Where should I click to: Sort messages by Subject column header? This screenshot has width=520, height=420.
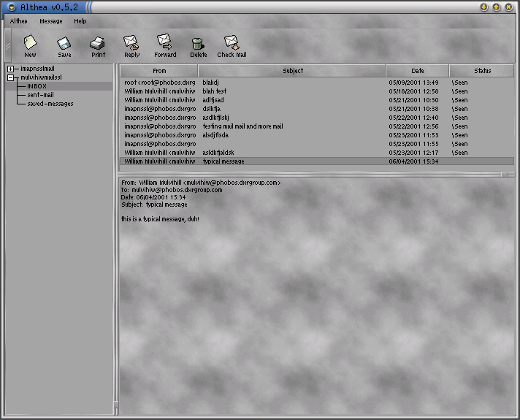point(292,71)
